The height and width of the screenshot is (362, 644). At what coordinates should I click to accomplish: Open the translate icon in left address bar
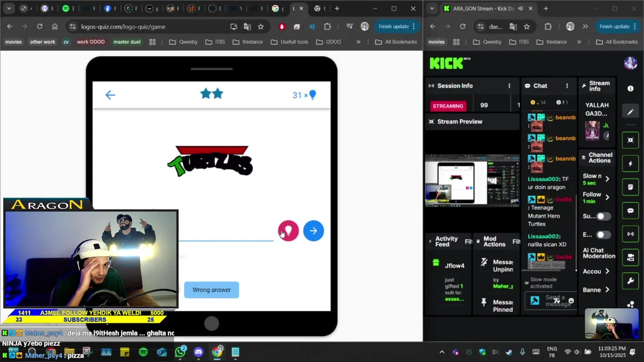point(247,27)
